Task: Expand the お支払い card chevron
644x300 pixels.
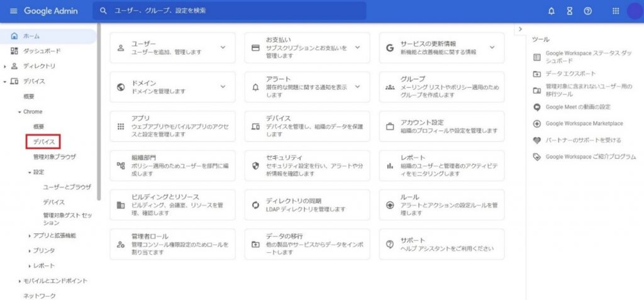Action: click(357, 47)
